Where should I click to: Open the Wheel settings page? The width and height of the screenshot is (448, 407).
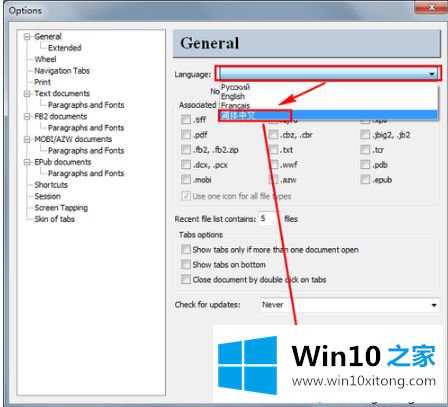click(45, 59)
